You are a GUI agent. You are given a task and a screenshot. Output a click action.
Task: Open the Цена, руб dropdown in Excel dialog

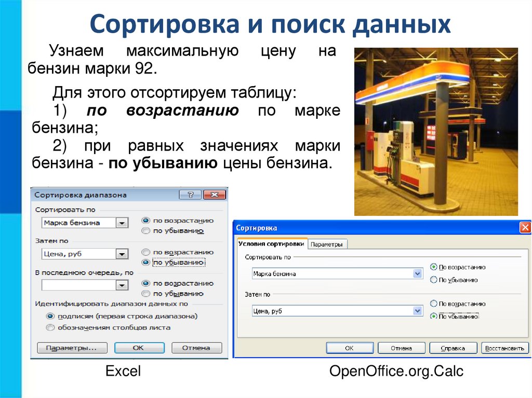point(122,254)
